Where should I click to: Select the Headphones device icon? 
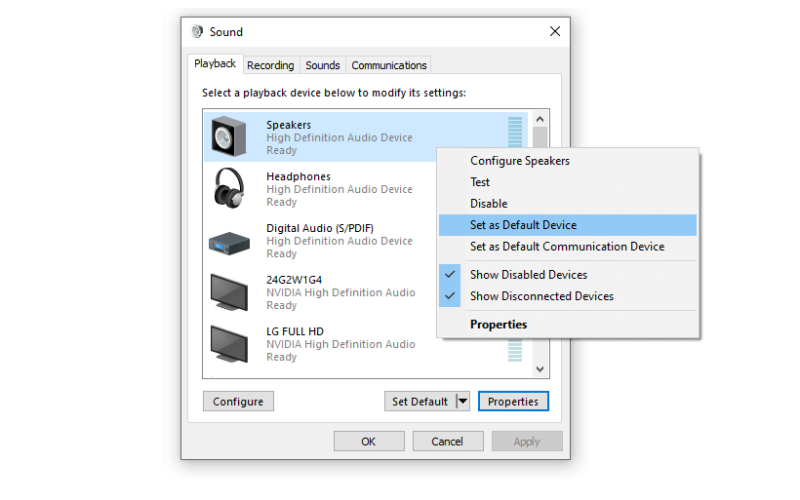click(229, 188)
